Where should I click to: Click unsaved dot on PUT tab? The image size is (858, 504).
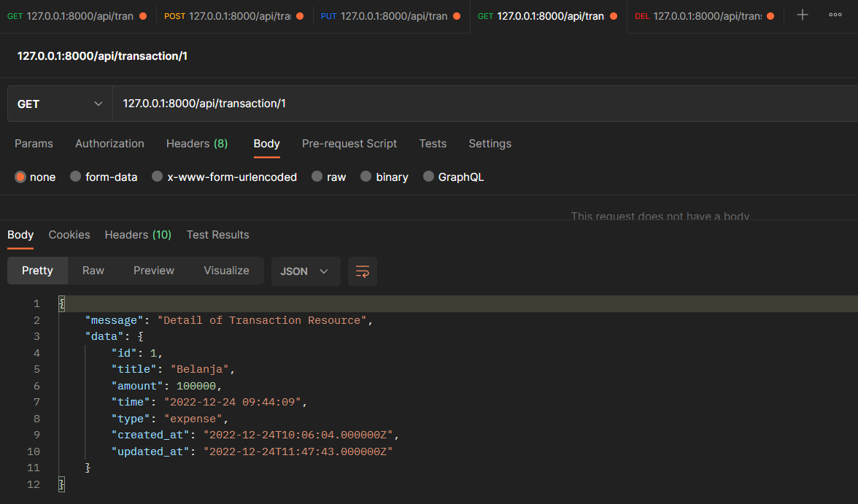pyautogui.click(x=457, y=17)
